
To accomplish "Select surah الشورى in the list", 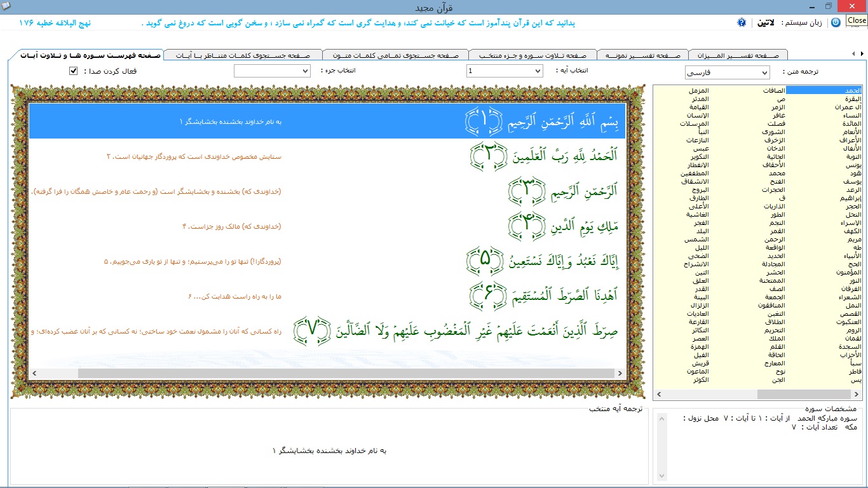I will [x=775, y=132].
